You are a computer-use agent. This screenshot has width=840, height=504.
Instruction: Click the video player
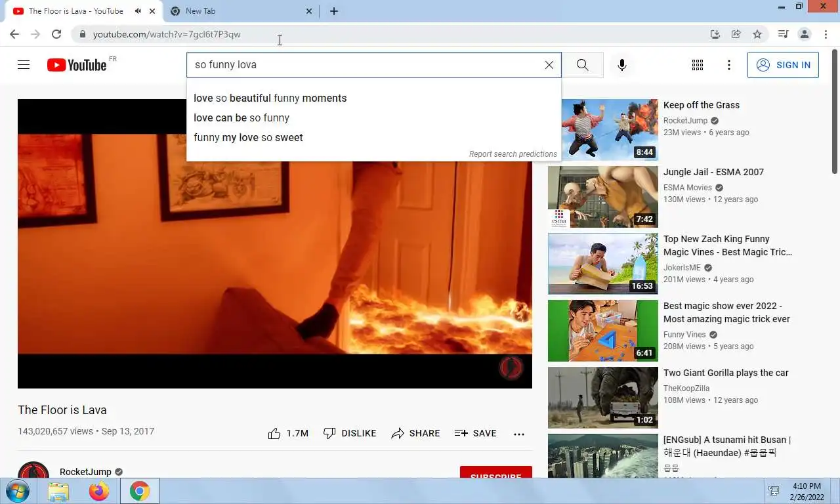[x=275, y=243]
